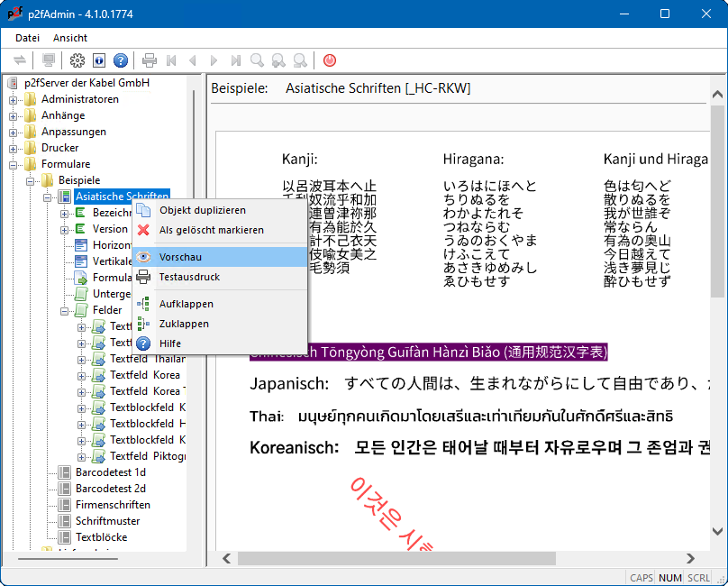728x586 pixels.
Task: Select Vorschau from the context menu
Action: point(180,257)
